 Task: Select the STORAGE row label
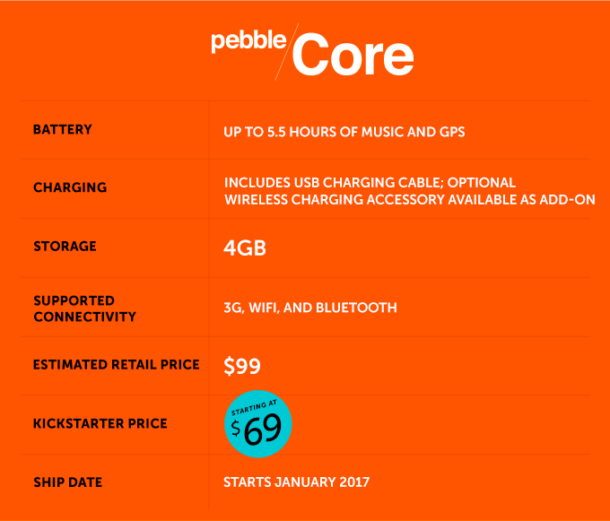65,247
